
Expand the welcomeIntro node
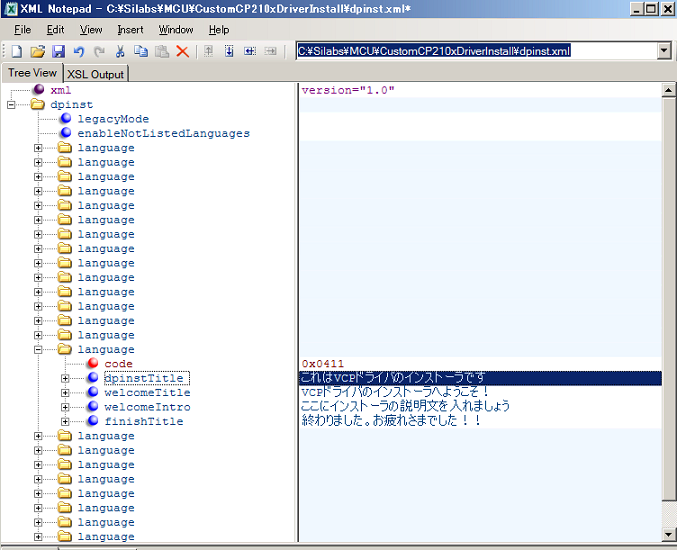[x=65, y=407]
